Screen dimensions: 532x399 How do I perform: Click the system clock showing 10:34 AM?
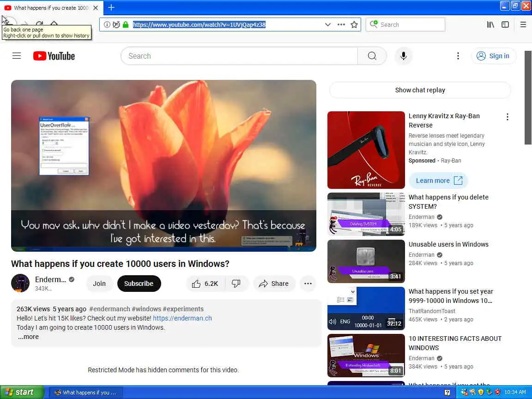pos(515,392)
